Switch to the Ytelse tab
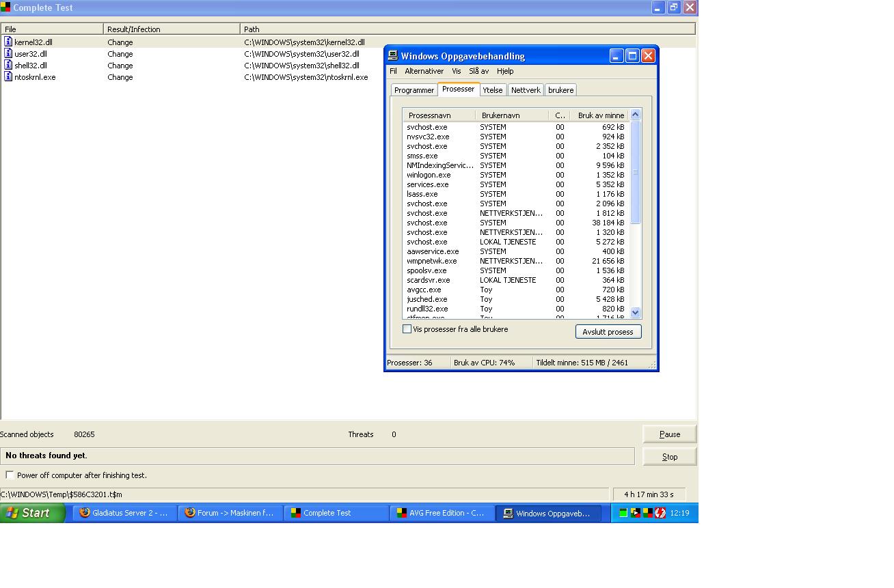The width and height of the screenshot is (894, 588). tap(492, 90)
